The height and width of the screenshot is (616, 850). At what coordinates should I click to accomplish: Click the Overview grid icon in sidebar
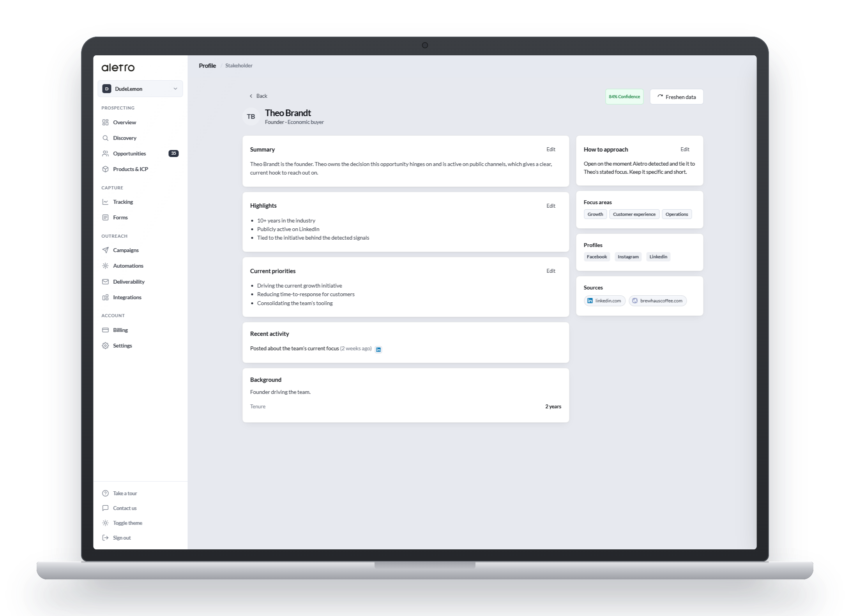click(105, 122)
